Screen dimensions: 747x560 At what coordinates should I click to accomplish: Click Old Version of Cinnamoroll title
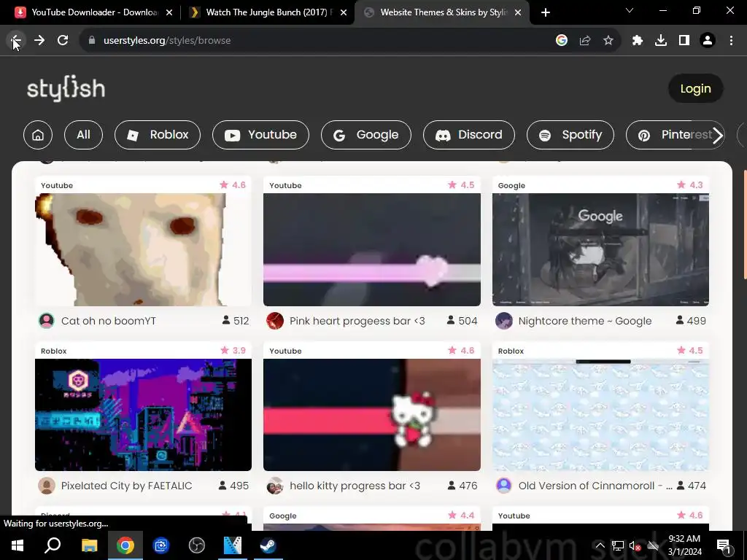(x=595, y=486)
